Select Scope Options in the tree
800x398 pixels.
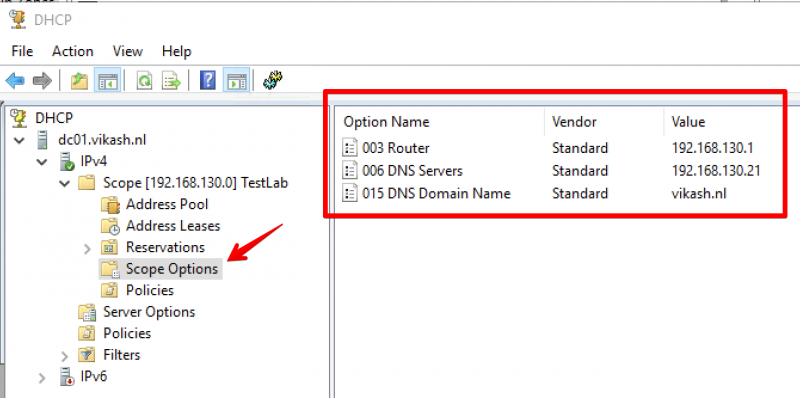(x=172, y=269)
